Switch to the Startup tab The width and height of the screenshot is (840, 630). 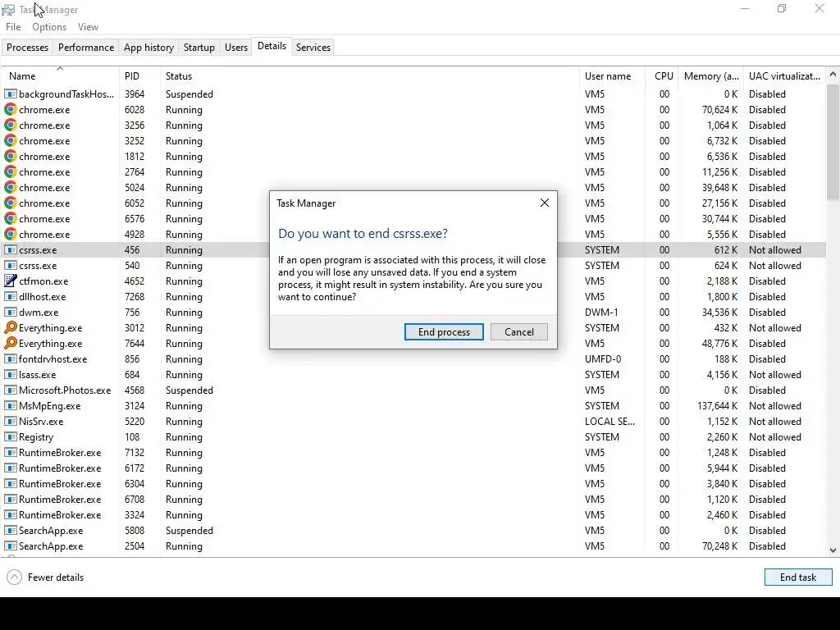click(199, 47)
